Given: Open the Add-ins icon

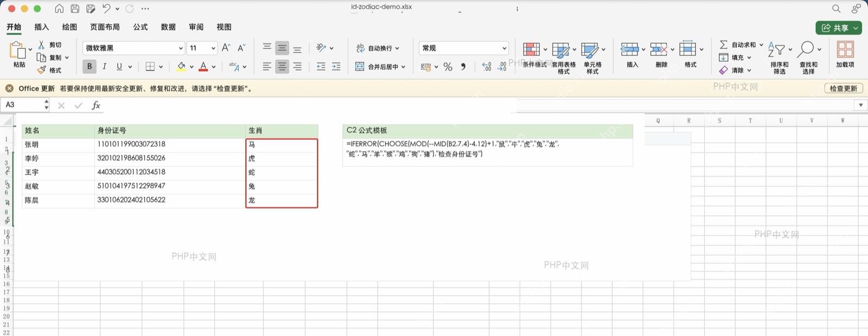Looking at the screenshot, I should click(845, 49).
